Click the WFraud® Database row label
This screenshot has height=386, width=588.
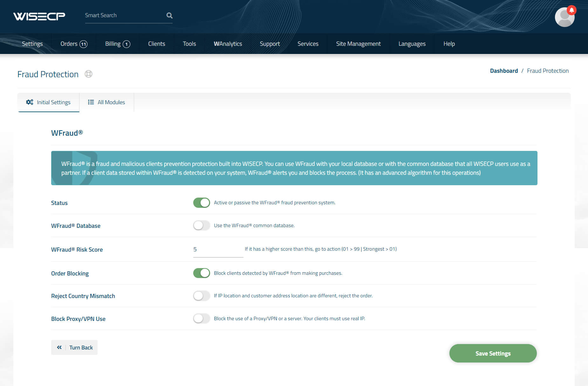[x=76, y=226]
